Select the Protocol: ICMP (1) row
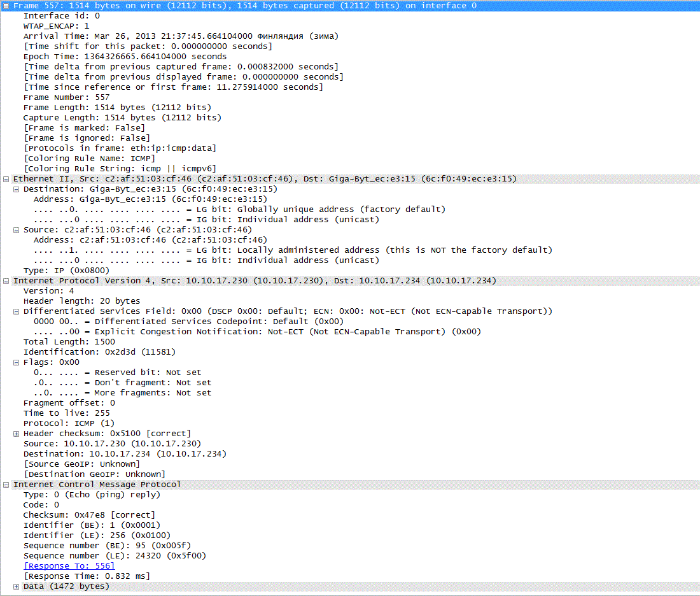The width and height of the screenshot is (700, 596). tap(69, 424)
